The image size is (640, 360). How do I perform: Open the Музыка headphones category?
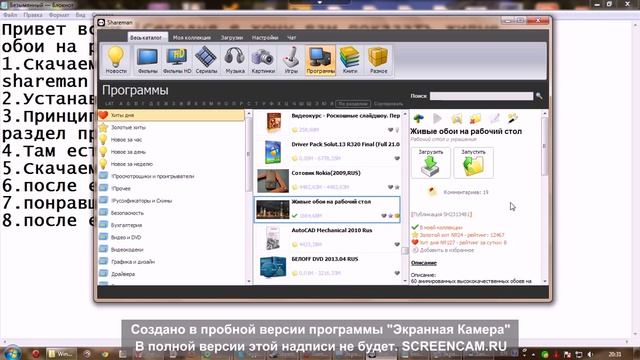[x=235, y=60]
